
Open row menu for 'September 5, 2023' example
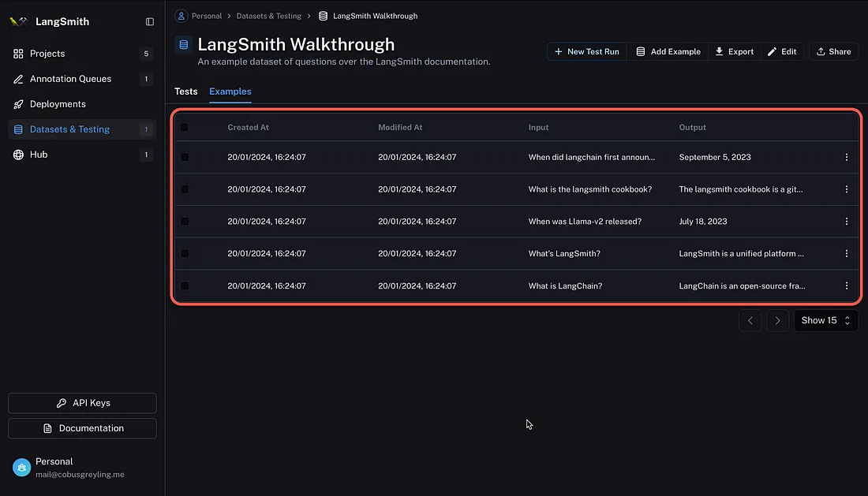coord(847,157)
